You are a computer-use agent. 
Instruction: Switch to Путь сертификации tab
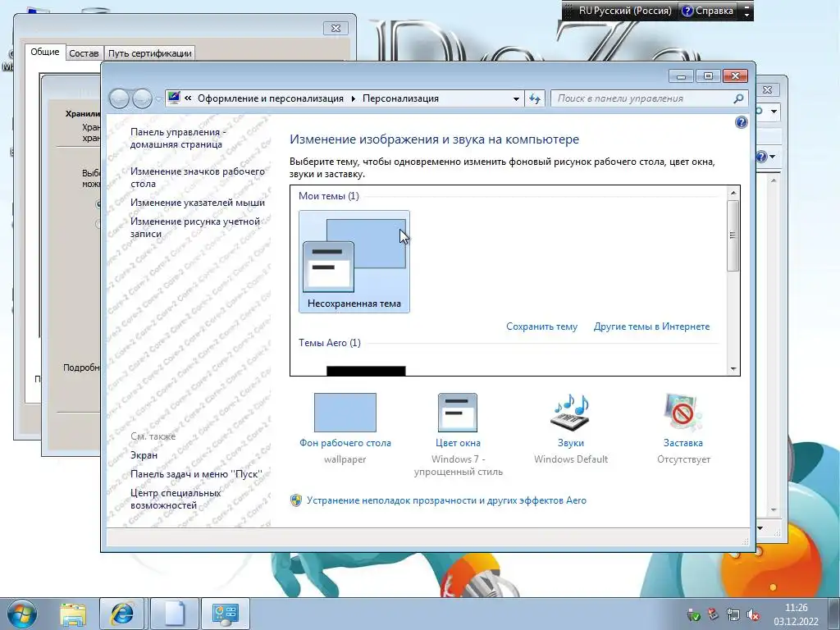coord(149,53)
